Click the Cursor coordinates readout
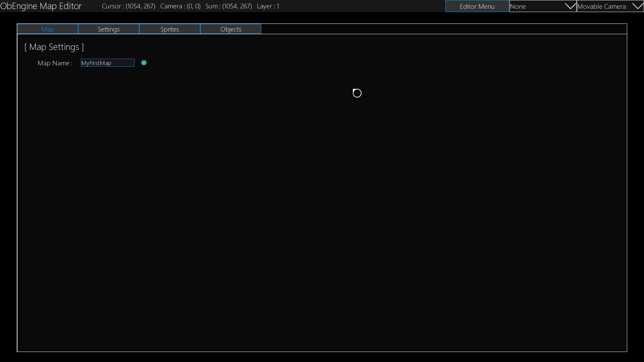Image resolution: width=644 pixels, height=362 pixels. tap(128, 6)
